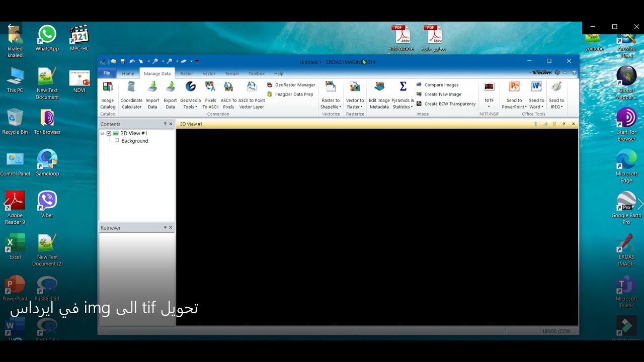Open MPC-HC desktop shortcut
Screen dimensions: 644x362
coord(79,39)
